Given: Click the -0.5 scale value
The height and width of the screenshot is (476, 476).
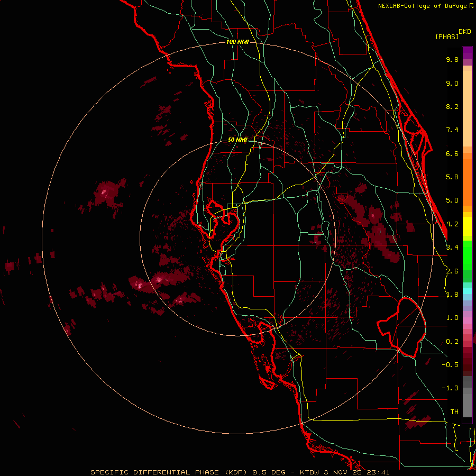Looking at the screenshot, I should (x=450, y=365).
